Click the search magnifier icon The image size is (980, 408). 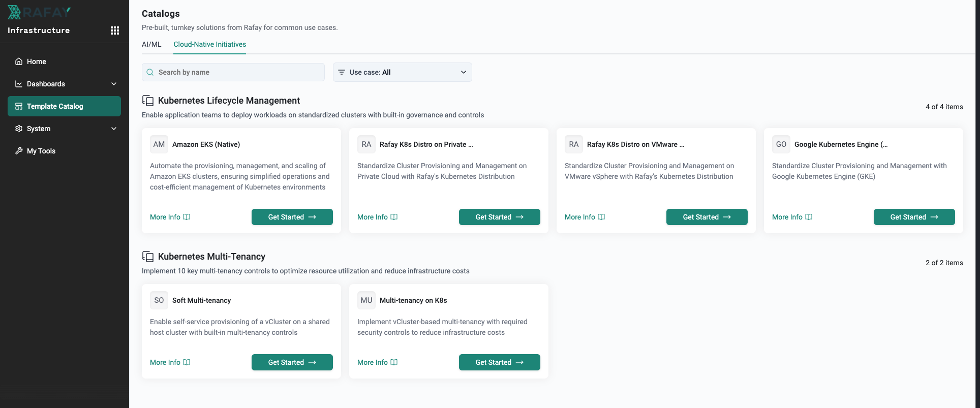[150, 72]
